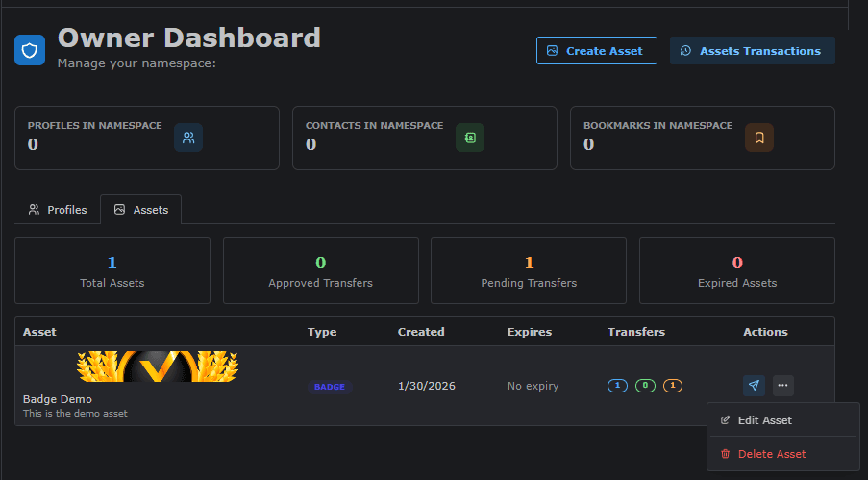Viewport: 868px width, 480px height.
Task: Click the 'Manage your namespace:' subtitle
Action: click(x=136, y=63)
